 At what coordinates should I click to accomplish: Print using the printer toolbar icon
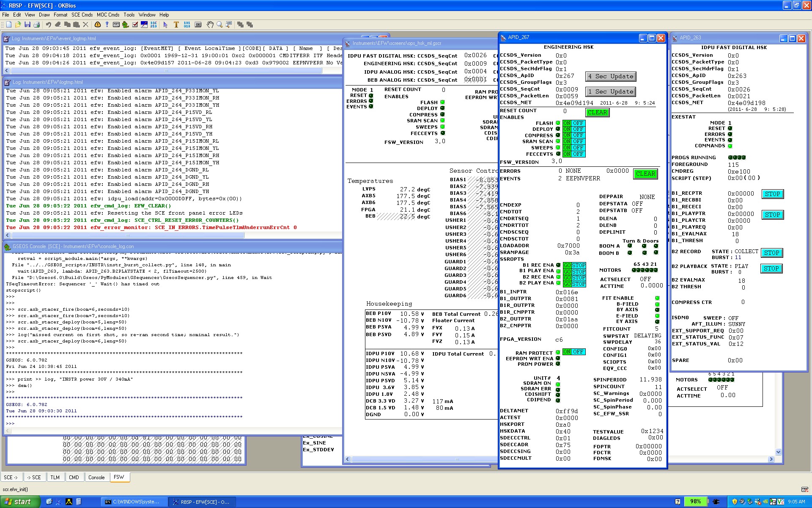click(x=37, y=25)
